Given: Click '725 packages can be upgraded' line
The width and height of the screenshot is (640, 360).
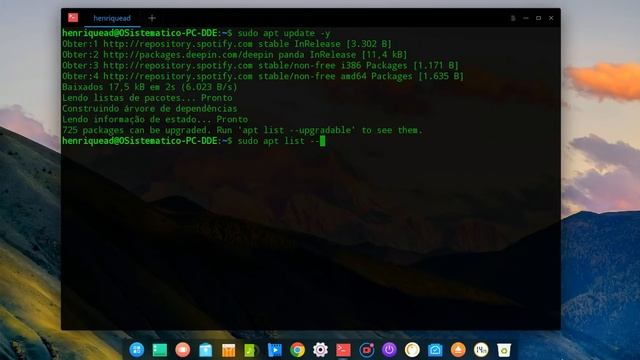Looking at the screenshot, I should pyautogui.click(x=242, y=130).
